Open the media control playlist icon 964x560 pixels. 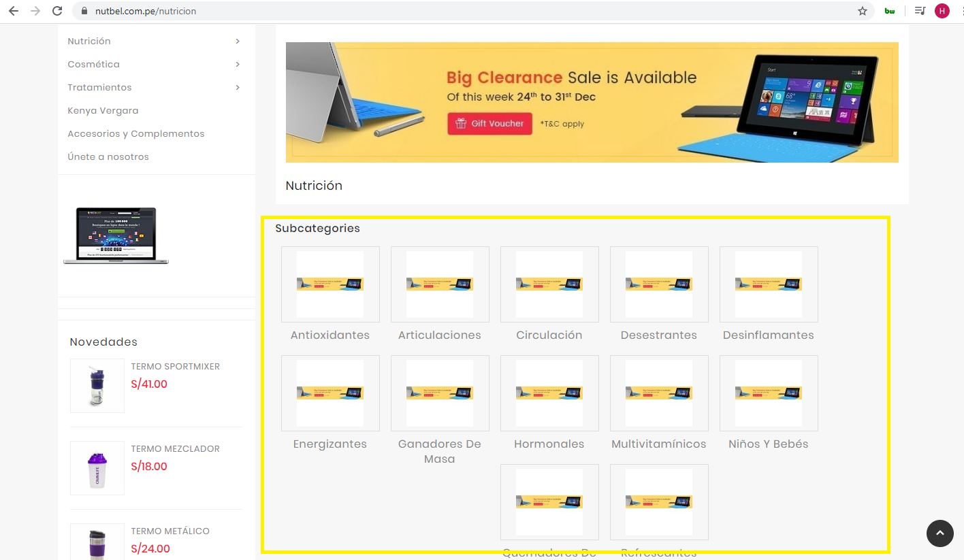point(920,11)
